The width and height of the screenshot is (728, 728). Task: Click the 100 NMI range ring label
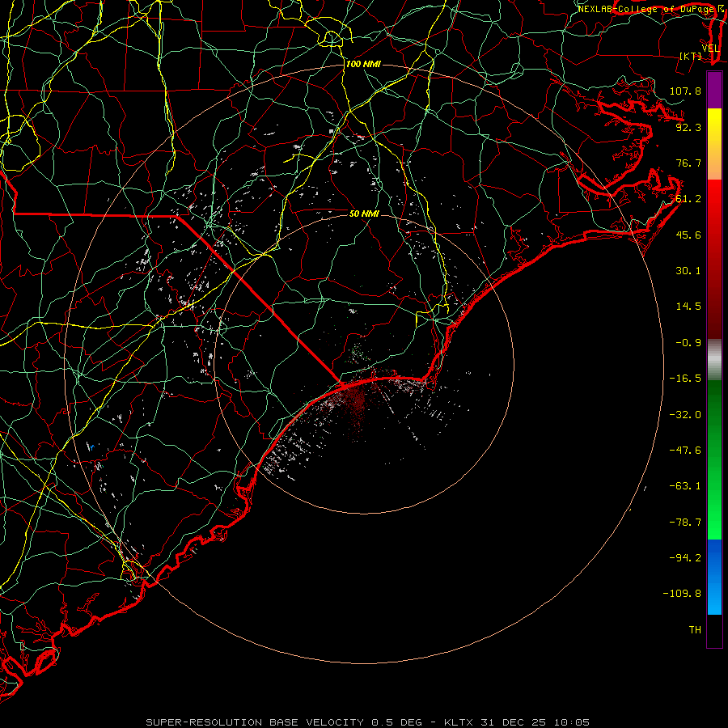[363, 64]
